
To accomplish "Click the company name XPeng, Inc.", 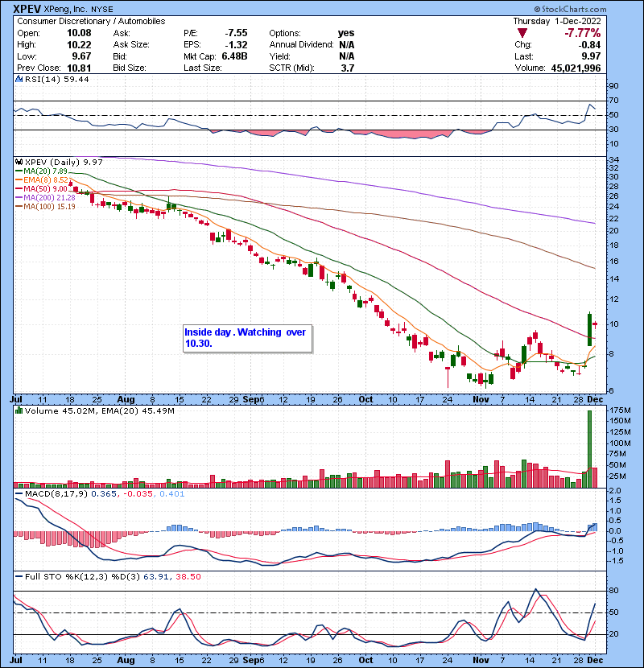I will coord(66,9).
